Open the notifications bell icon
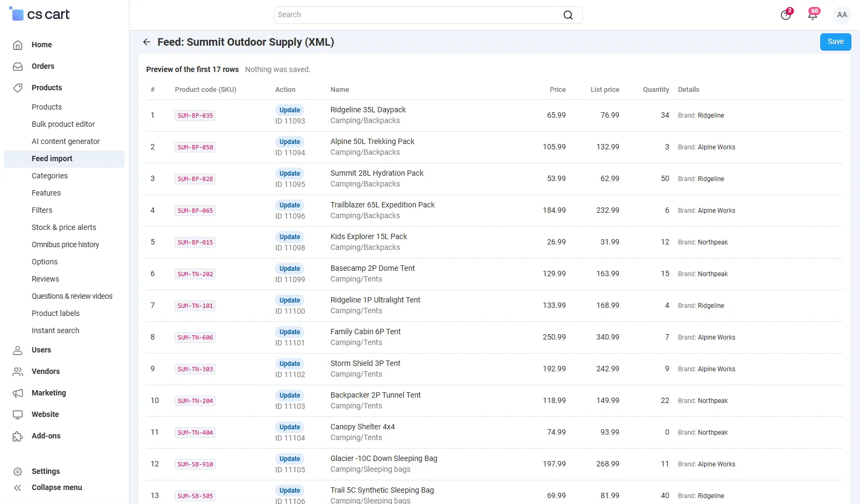The height and width of the screenshot is (504, 860). coord(813,15)
